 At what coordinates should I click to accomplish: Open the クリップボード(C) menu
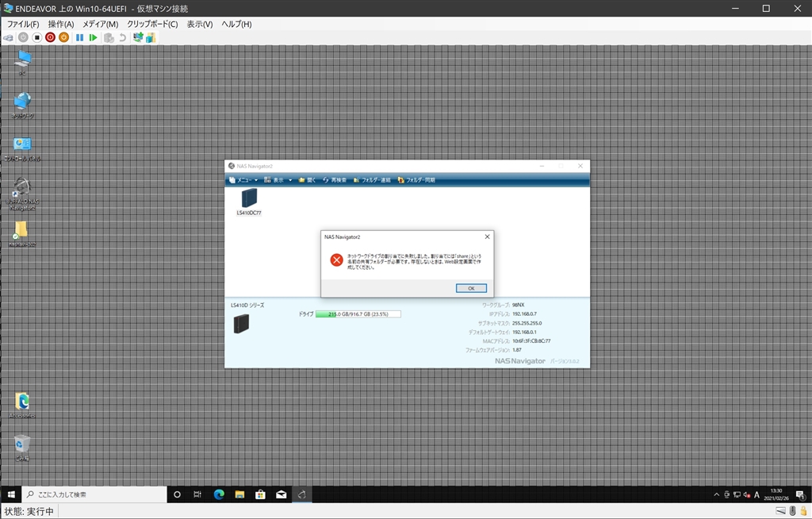click(152, 24)
